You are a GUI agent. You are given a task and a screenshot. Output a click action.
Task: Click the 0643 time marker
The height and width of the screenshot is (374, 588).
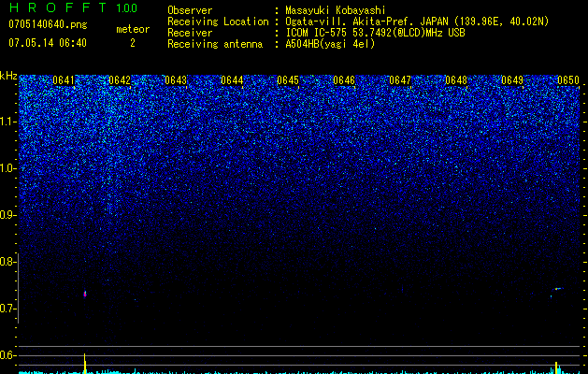click(x=176, y=80)
